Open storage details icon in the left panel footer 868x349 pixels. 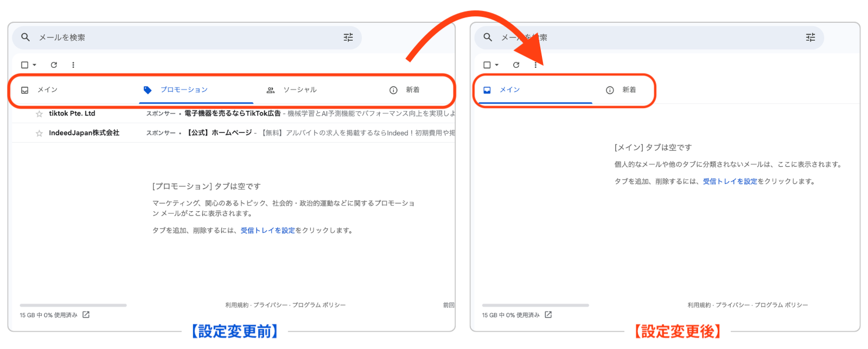(x=86, y=315)
